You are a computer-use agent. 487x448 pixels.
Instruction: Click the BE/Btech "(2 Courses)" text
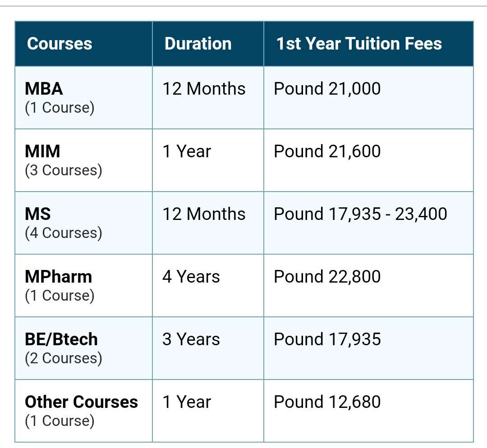tap(63, 358)
